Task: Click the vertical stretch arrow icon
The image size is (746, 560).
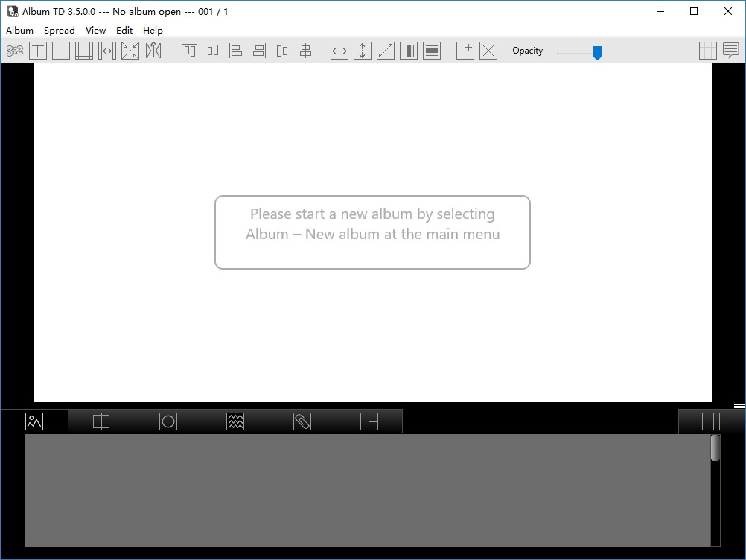Action: coord(363,51)
